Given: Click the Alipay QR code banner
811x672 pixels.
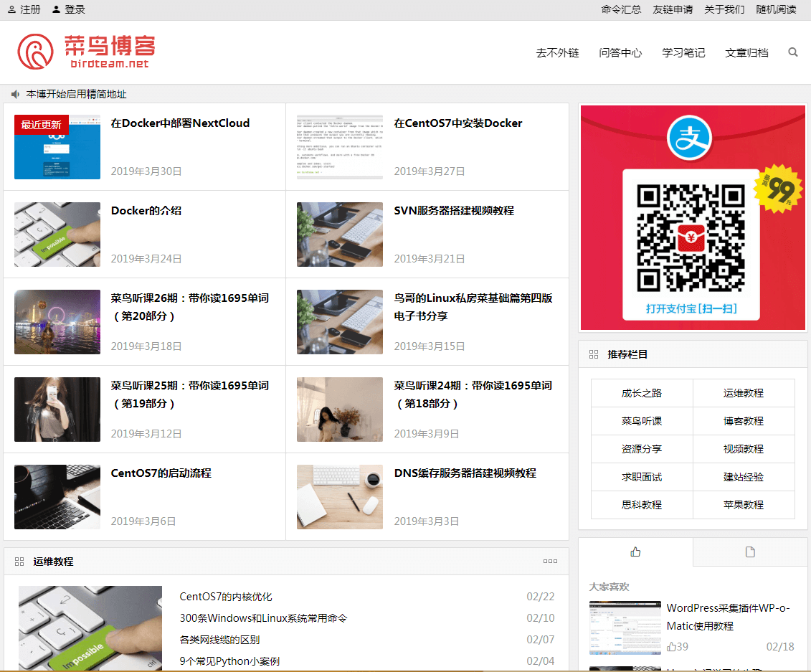Looking at the screenshot, I should click(x=693, y=218).
